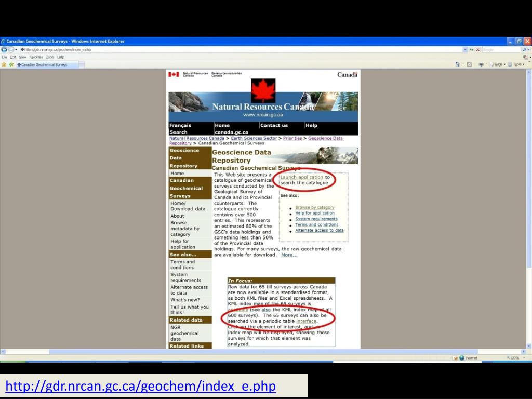Click the Favorites Center star icon
Screen dimensions: 532x399
(x=4, y=64)
